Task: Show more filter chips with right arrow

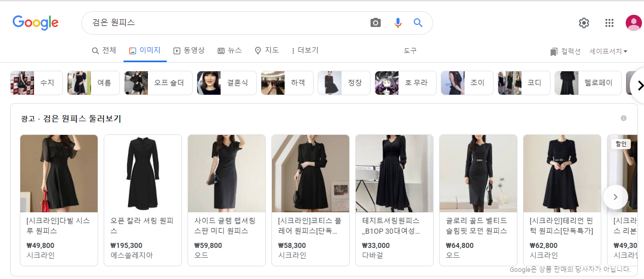Action: click(639, 85)
